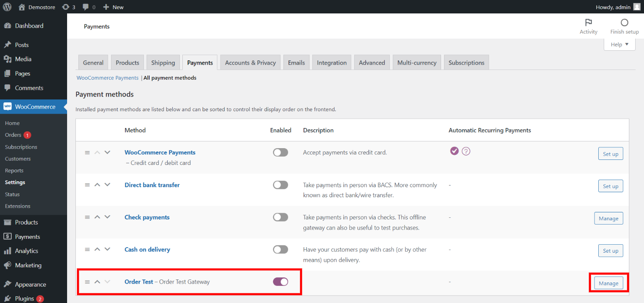Click the Plugins plug icon
Image resolution: width=644 pixels, height=303 pixels.
click(8, 299)
